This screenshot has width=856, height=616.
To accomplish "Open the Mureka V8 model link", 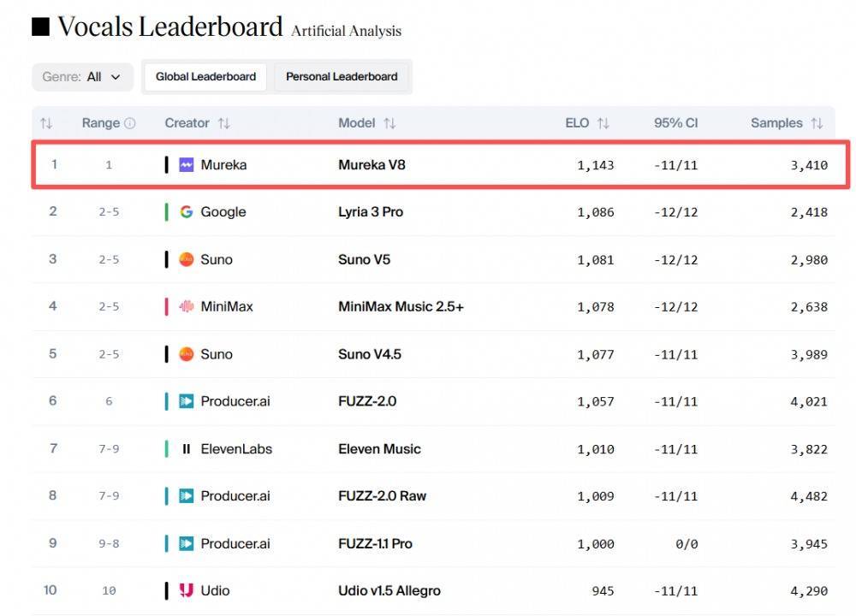I will 372,165.
